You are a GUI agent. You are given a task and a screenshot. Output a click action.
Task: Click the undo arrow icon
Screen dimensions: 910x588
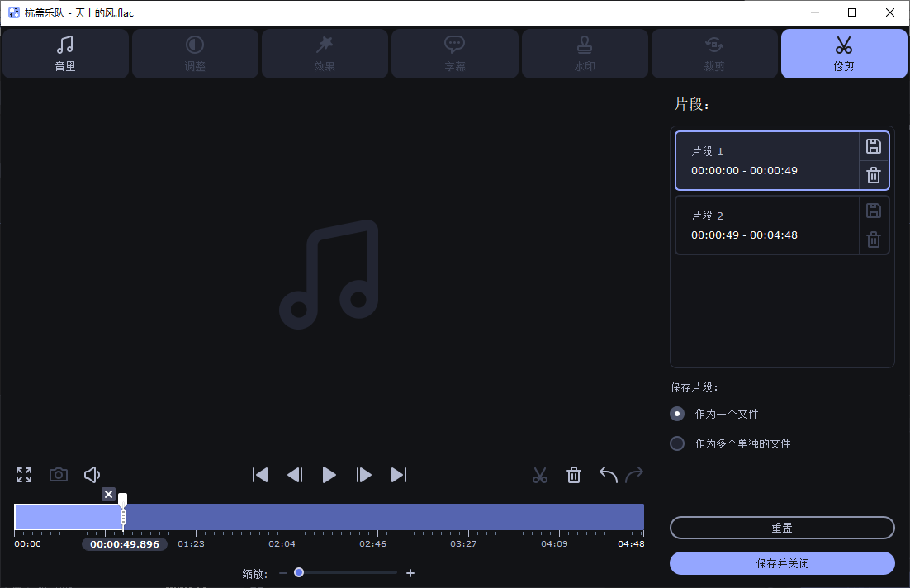coord(608,475)
